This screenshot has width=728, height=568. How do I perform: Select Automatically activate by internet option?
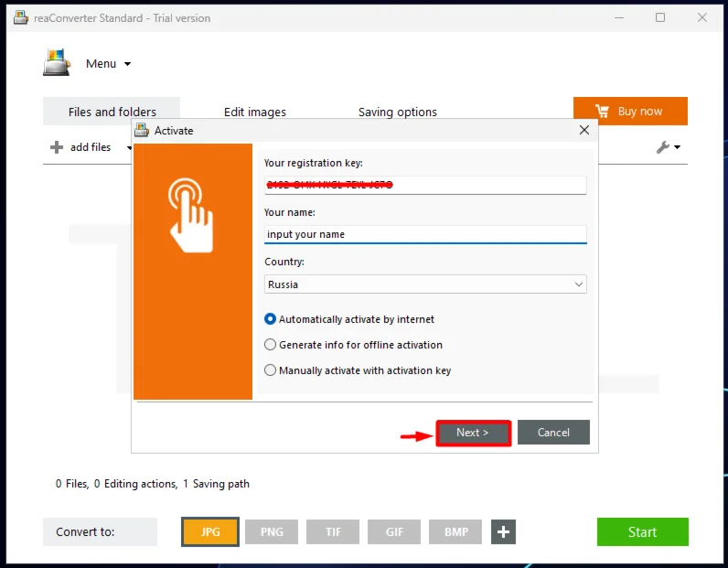click(x=270, y=319)
